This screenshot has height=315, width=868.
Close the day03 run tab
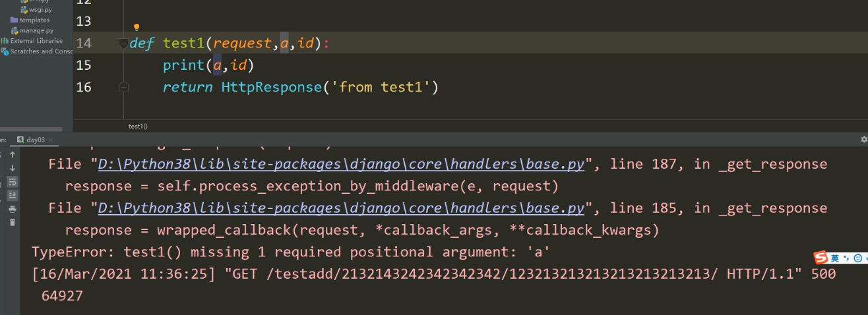coord(51,140)
